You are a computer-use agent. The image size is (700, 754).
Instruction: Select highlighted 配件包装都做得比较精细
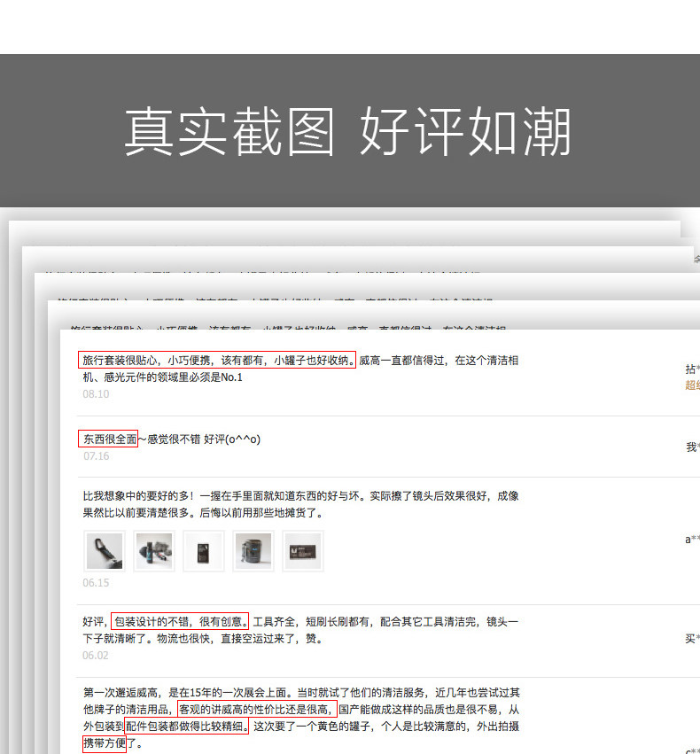(187, 726)
